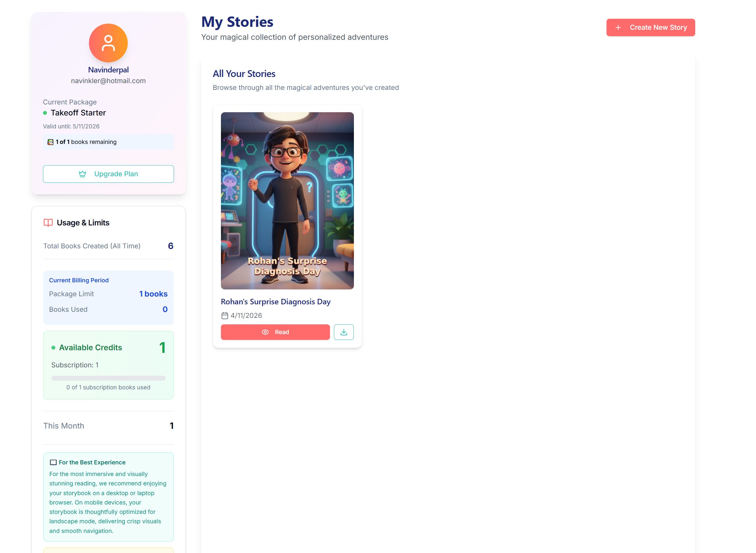Screen dimensions: 756x553
Task: Click the Takeoff Starter package name
Action: point(78,113)
